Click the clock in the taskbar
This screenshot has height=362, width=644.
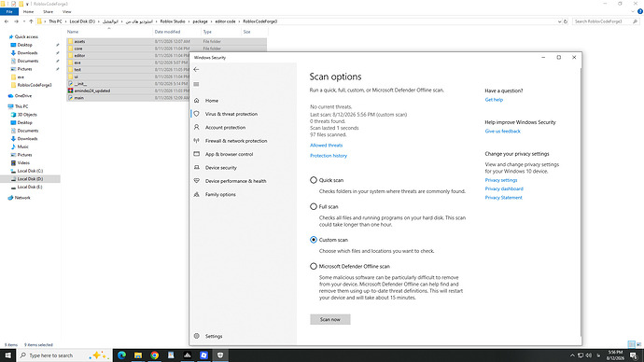(x=614, y=355)
